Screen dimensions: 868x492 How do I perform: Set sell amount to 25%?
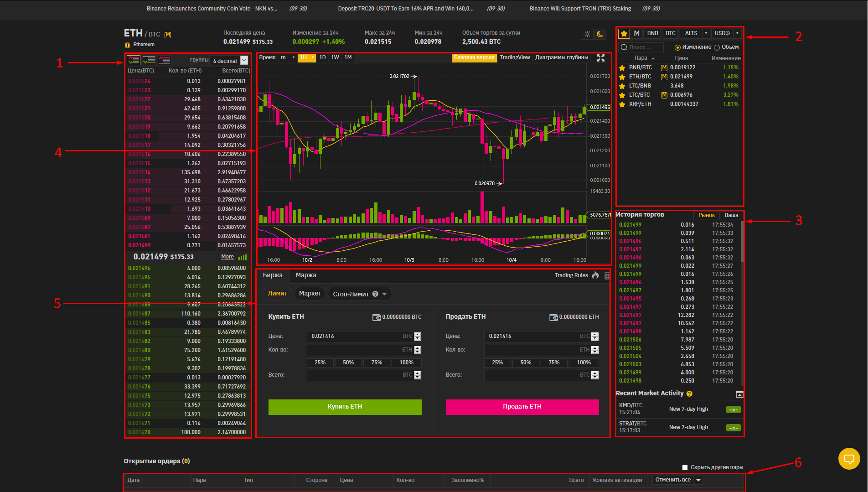pos(497,363)
